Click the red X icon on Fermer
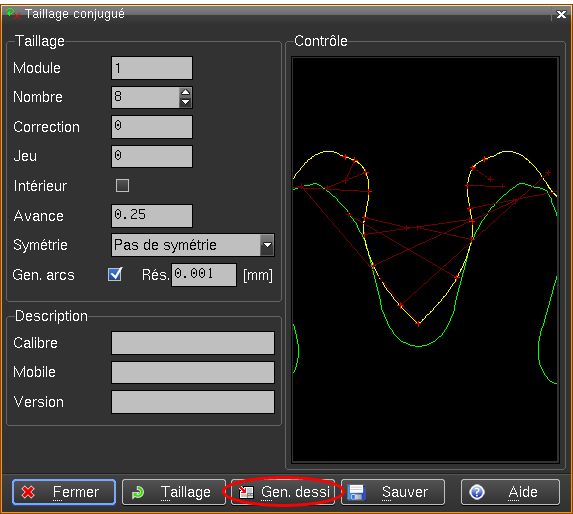Viewport: 573px width, 514px height. 28,492
